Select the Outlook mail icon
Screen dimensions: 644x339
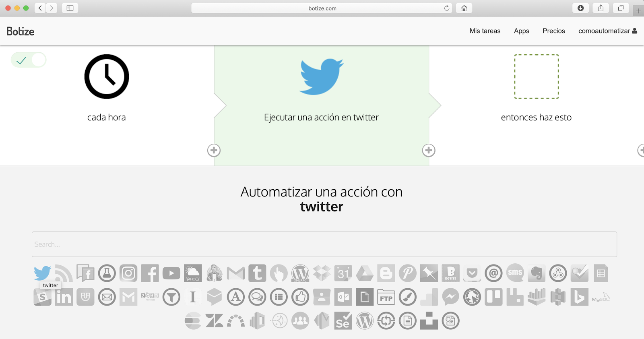[343, 297]
